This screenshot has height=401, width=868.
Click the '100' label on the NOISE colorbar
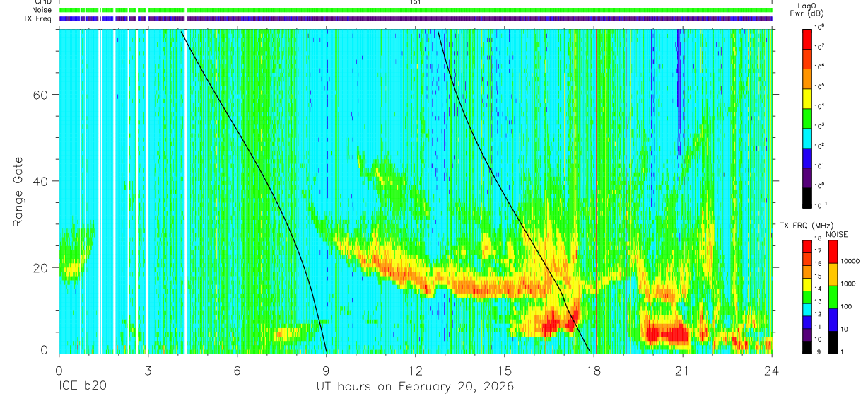coord(847,306)
